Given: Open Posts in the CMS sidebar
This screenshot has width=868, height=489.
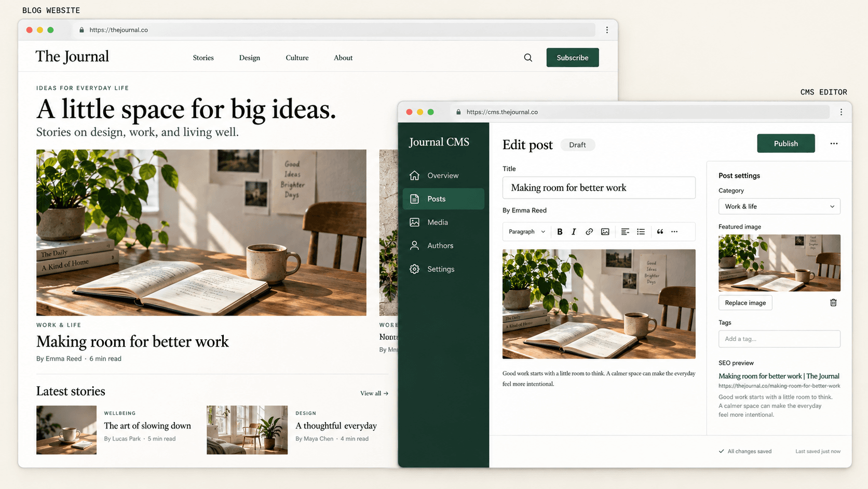Looking at the screenshot, I should coord(443,199).
